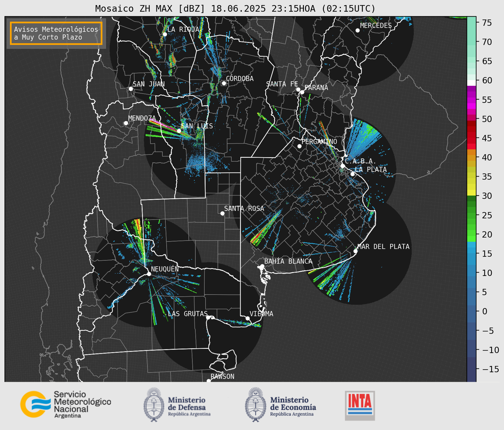
Task: Click the C.A.B.A. city marker dot
Action: tap(343, 166)
